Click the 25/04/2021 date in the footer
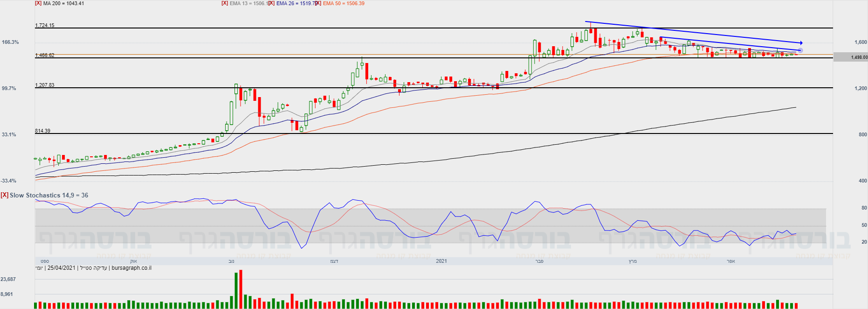Screen dimensions: 868x309 (61, 268)
